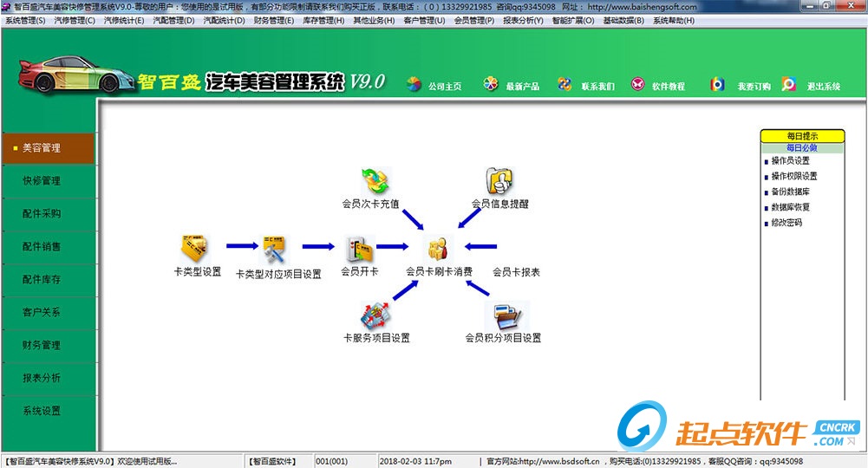Image resolution: width=868 pixels, height=468 pixels.
Task: Open the 系统管理(S) menu
Action: click(25, 21)
